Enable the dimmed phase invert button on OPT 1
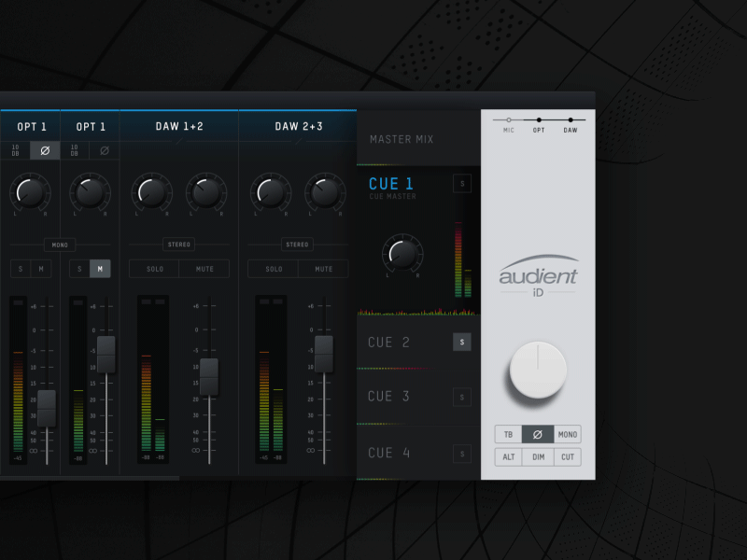The height and width of the screenshot is (560, 747). (105, 150)
